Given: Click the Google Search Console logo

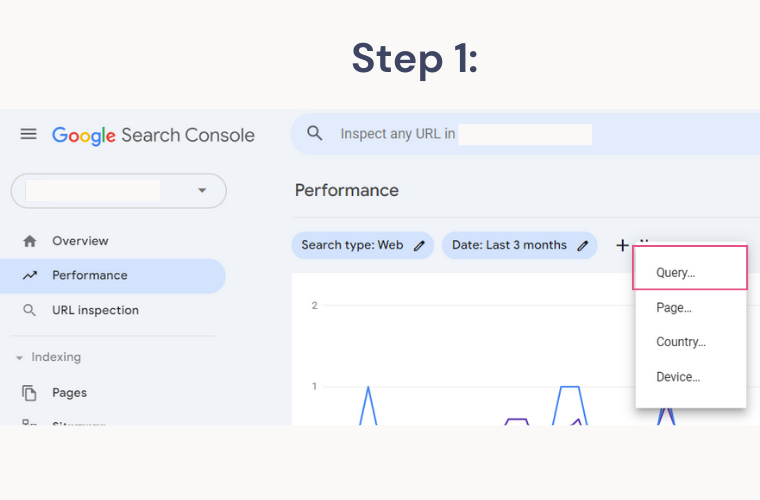Looking at the screenshot, I should click(x=153, y=135).
